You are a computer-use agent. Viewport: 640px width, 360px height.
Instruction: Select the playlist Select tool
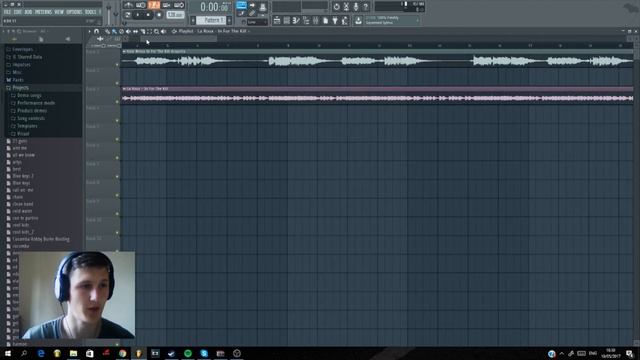[149, 31]
